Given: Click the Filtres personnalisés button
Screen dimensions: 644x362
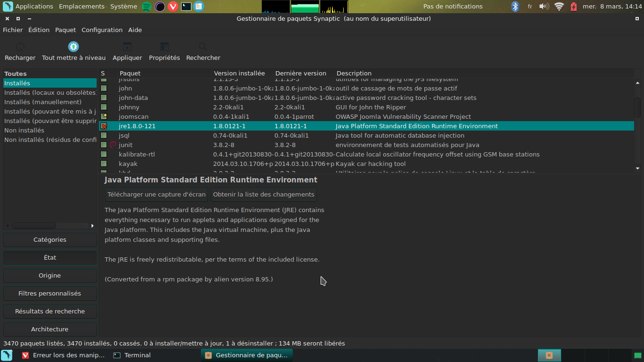Looking at the screenshot, I should tap(50, 293).
